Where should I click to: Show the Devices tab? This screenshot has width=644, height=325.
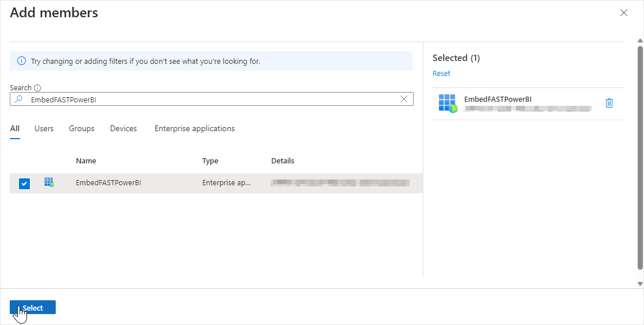pos(124,129)
